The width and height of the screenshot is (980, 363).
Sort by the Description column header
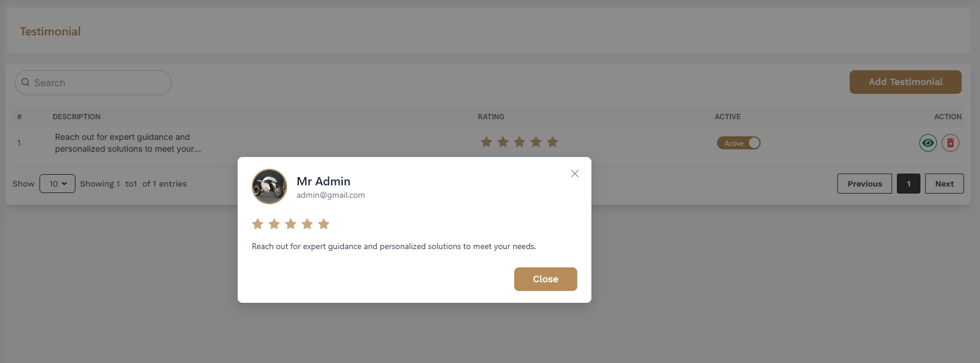click(77, 117)
